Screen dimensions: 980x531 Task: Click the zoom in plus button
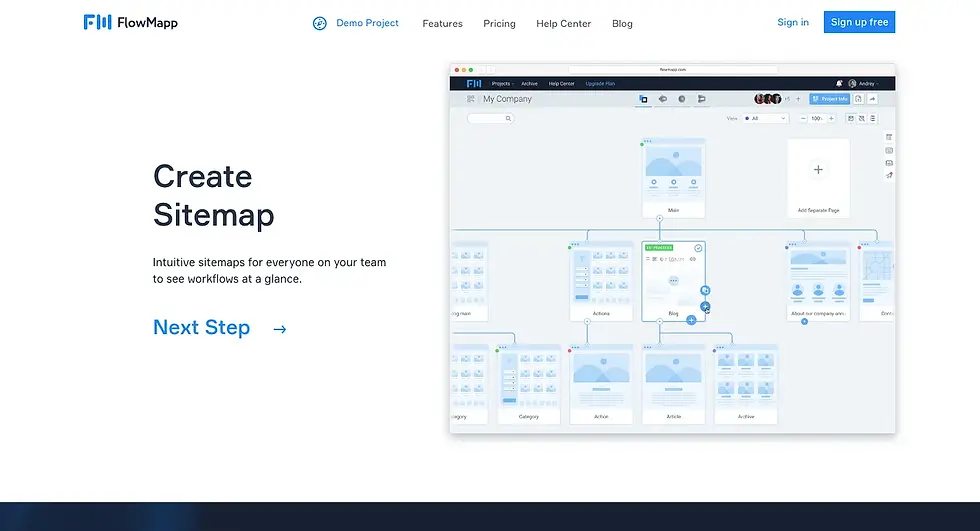(831, 118)
